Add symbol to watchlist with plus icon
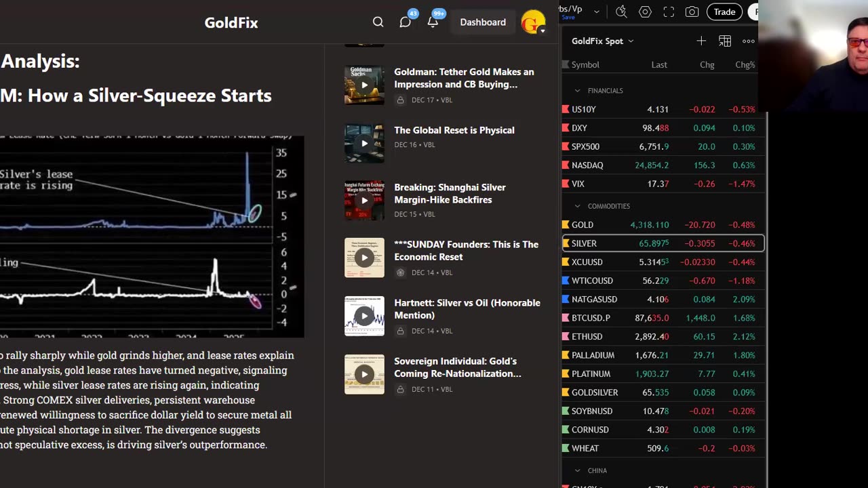Viewport: 868px width, 488px height. [x=701, y=41]
